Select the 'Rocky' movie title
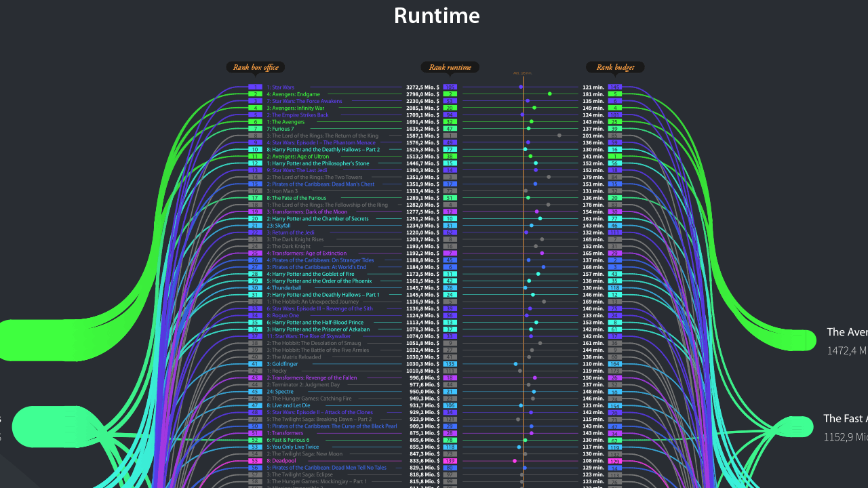 [277, 371]
